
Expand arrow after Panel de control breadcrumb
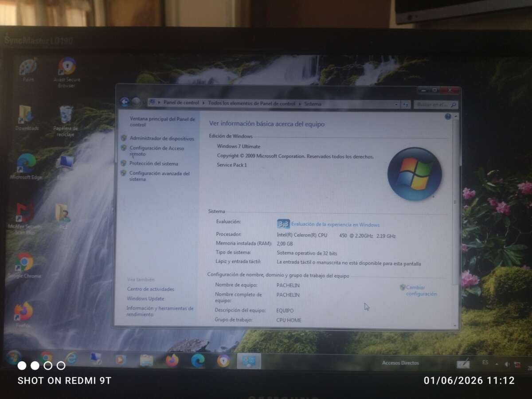(204, 103)
